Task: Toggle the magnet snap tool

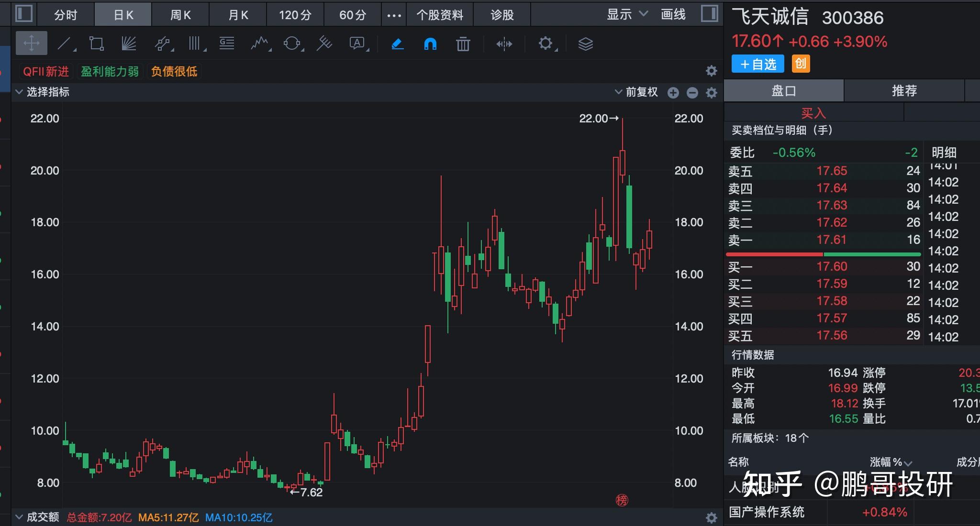Action: [430, 44]
